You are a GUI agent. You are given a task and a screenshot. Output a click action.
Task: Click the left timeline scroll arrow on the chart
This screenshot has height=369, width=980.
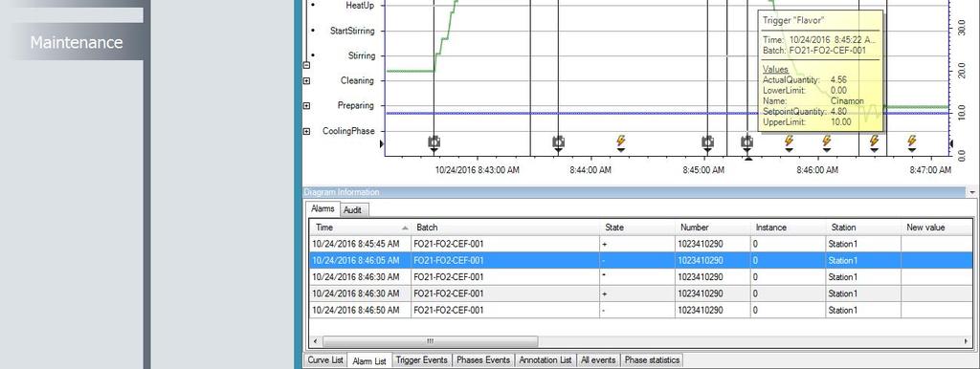point(382,144)
